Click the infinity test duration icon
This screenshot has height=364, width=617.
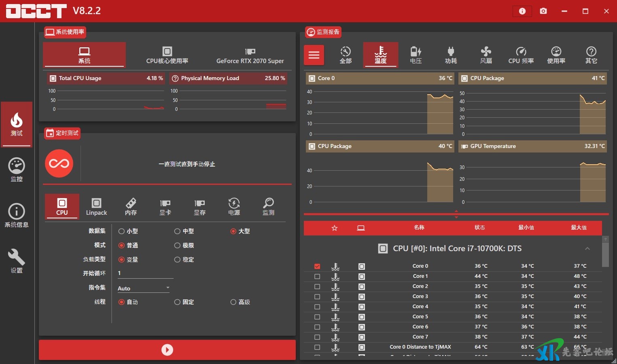point(59,163)
